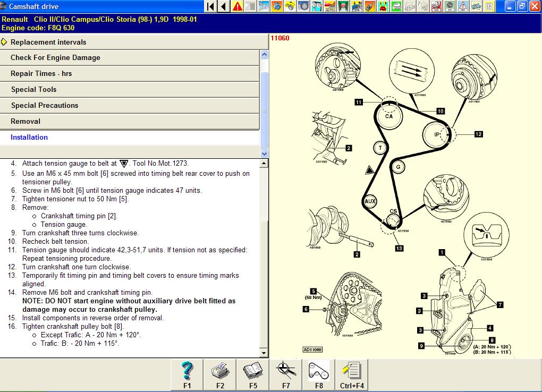Click step 'Turn crankshaft one turn clockwise'

(x=77, y=267)
